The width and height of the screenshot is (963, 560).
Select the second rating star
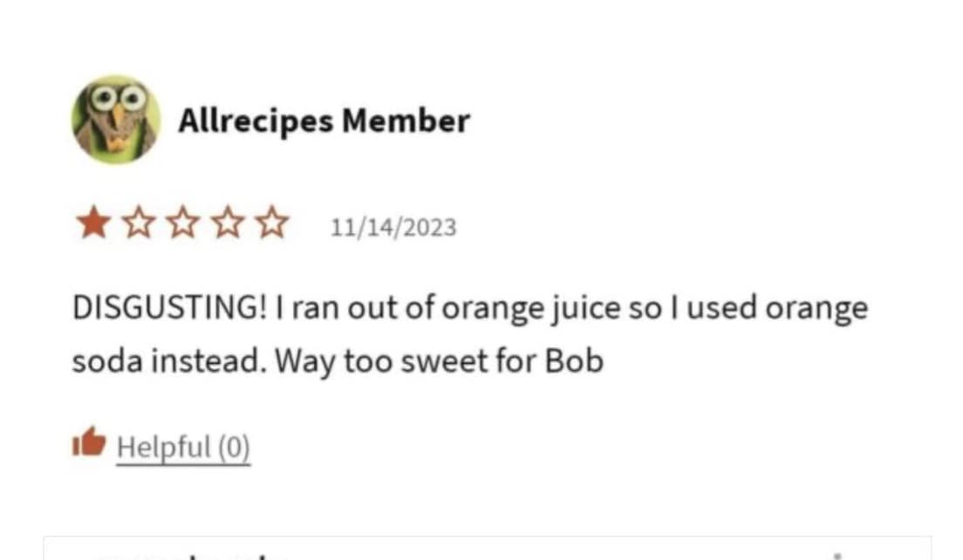click(x=136, y=224)
